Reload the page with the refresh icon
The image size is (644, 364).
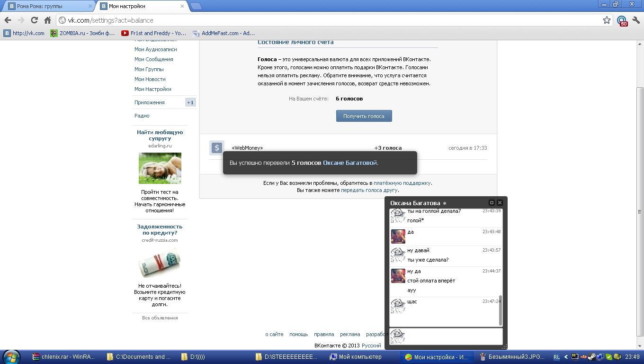click(34, 20)
